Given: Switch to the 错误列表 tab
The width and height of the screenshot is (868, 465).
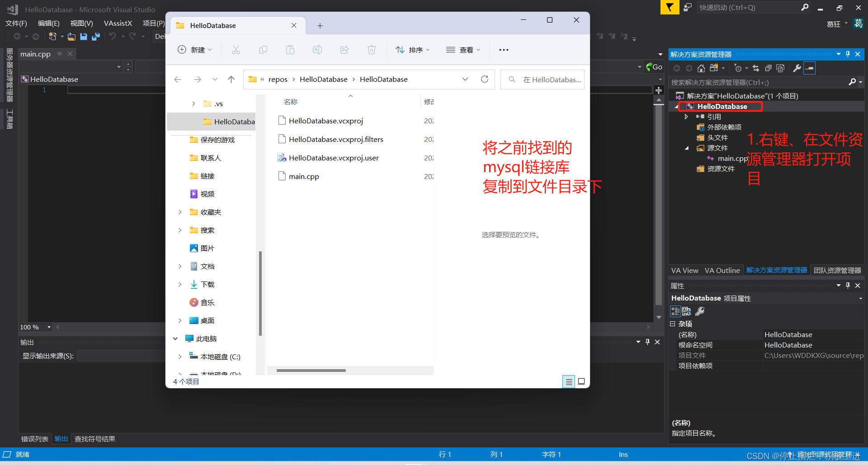Looking at the screenshot, I should [35, 439].
